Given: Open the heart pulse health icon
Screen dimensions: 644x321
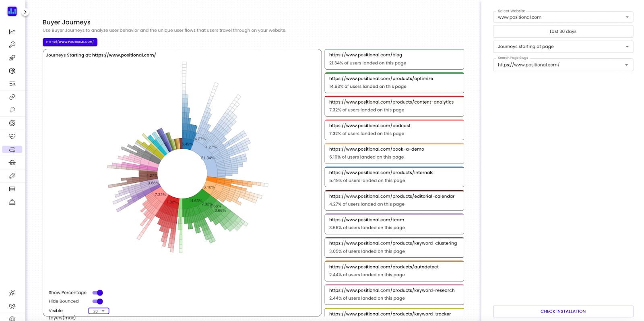Looking at the screenshot, I should (12, 137).
